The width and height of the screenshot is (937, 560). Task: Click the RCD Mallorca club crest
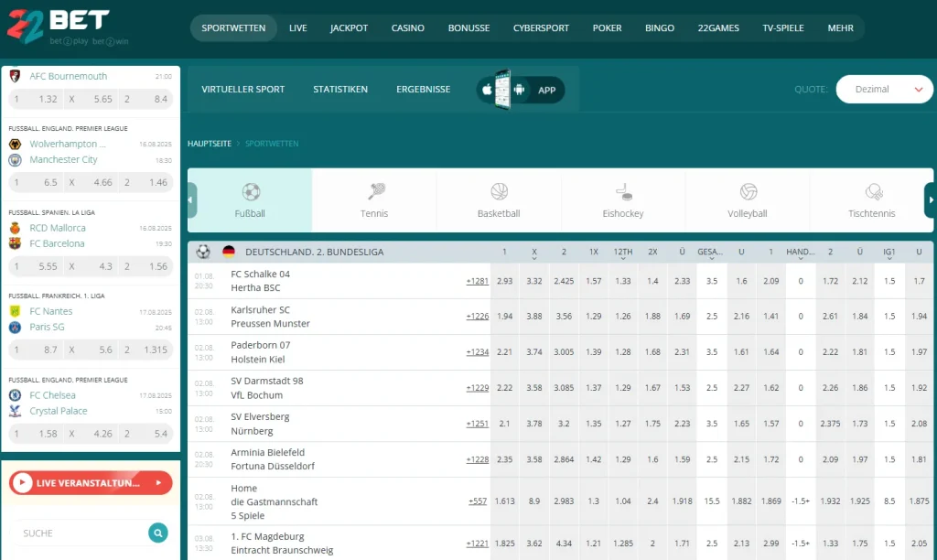click(15, 228)
